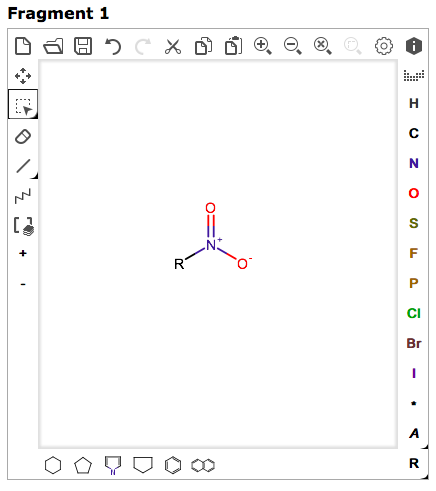Select the red Oxygen atom button

click(414, 193)
